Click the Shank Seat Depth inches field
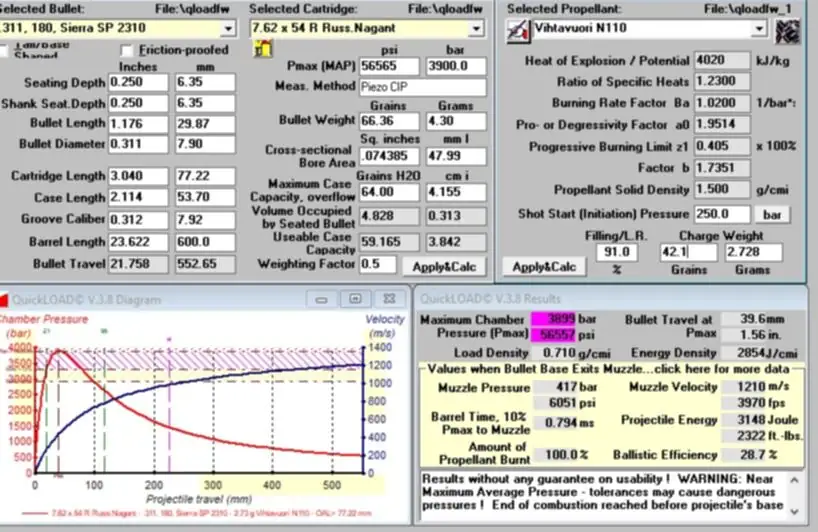Screen dimensions: 818x532 [x=138, y=103]
